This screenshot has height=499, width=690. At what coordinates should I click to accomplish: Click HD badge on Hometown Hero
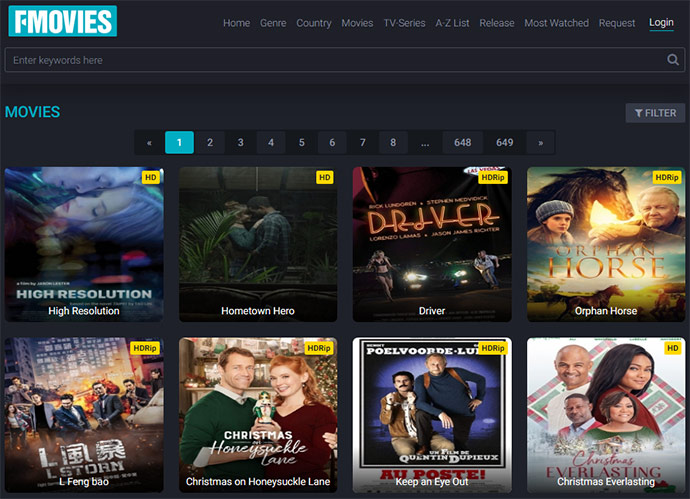tap(324, 177)
